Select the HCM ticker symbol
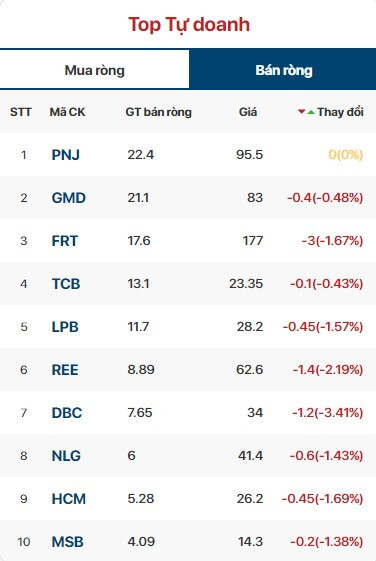The width and height of the screenshot is (376, 561). pos(69,498)
